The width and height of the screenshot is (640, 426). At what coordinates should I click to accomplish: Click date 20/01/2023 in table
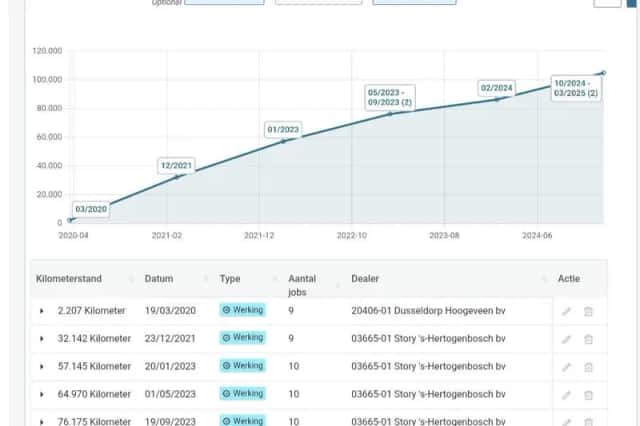(x=170, y=366)
